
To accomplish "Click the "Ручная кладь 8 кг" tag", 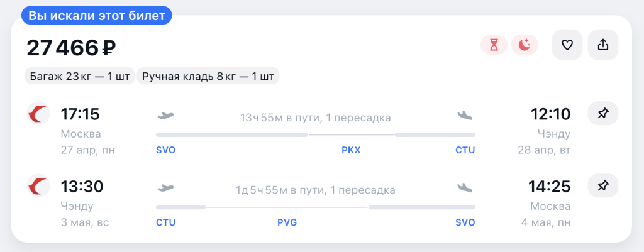I will coord(208,77).
